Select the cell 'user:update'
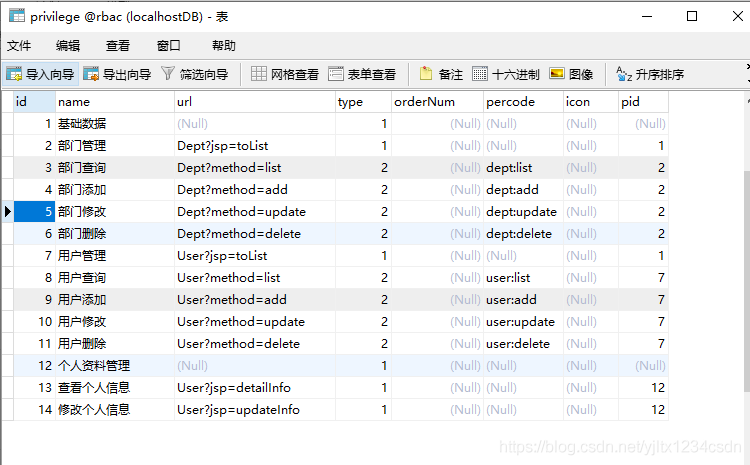Viewport: 750px width, 465px height. (523, 322)
